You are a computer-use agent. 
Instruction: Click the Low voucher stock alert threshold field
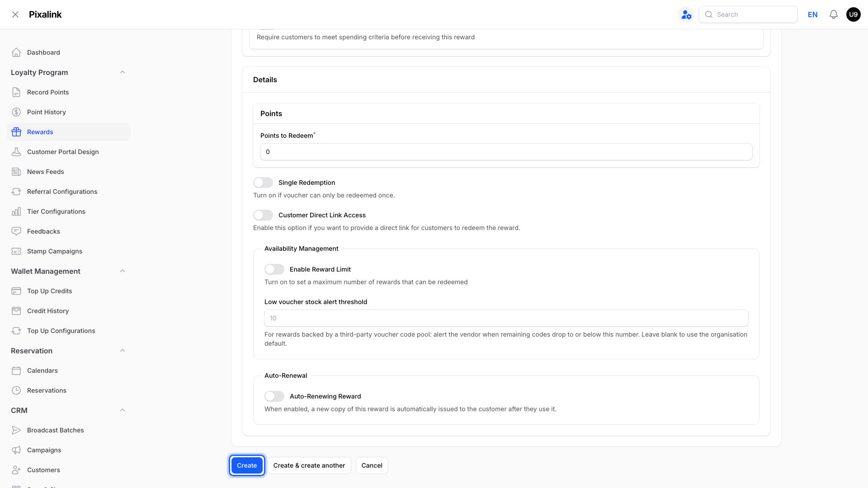[506, 318]
